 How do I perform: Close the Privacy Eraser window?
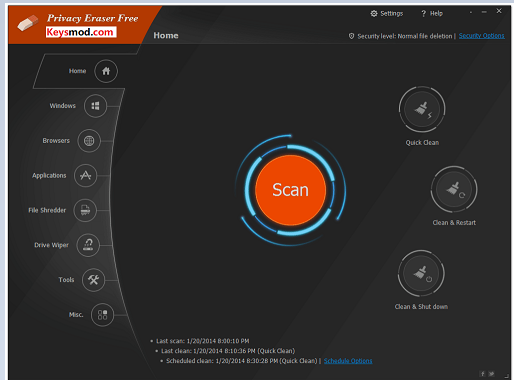pos(499,11)
